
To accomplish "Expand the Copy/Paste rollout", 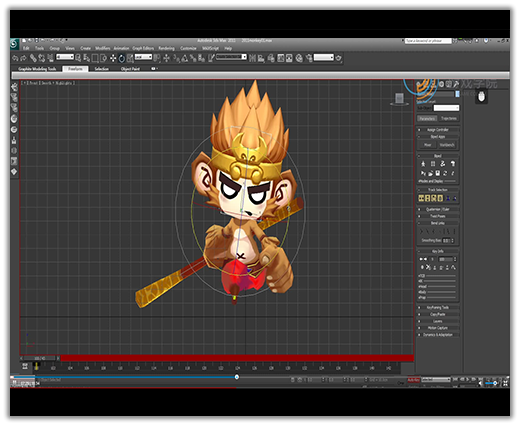I will (438, 314).
